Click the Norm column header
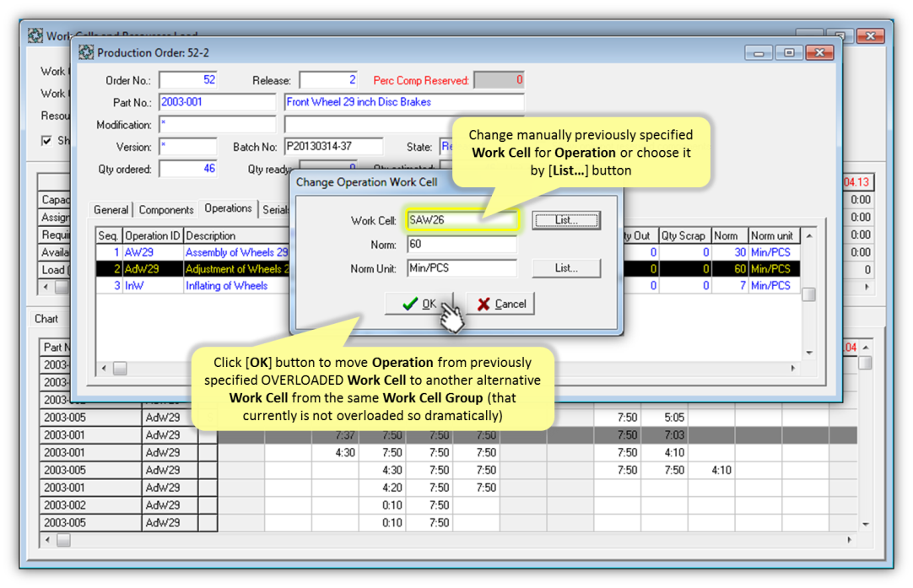This screenshot has height=588, width=913. pyautogui.click(x=730, y=235)
